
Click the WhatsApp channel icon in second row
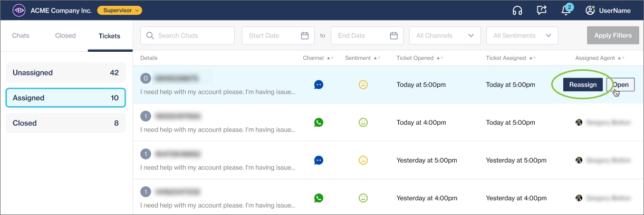click(319, 123)
